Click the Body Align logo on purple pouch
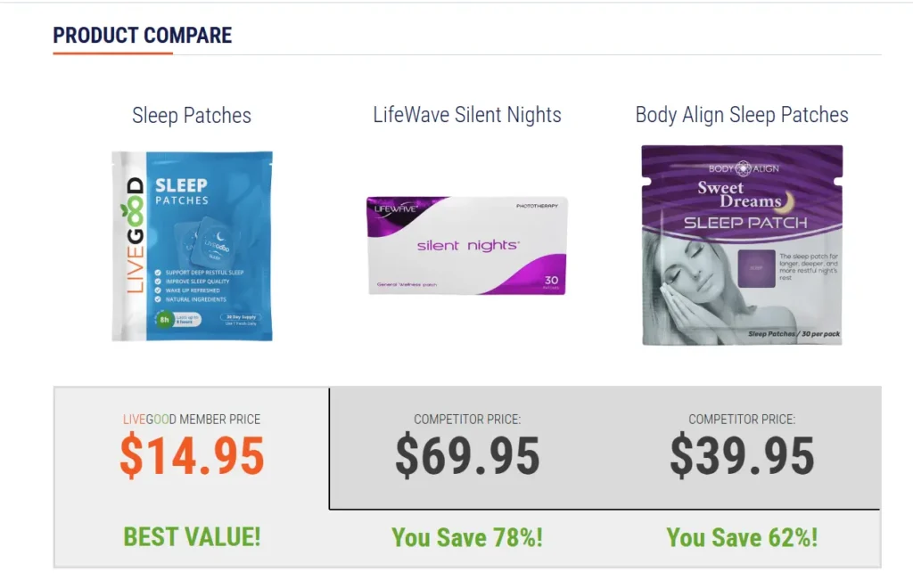This screenshot has width=913, height=588. coord(742,168)
